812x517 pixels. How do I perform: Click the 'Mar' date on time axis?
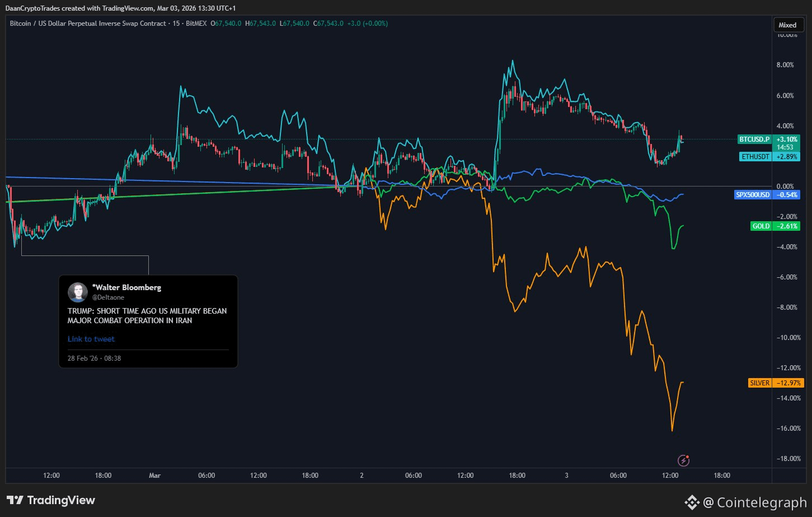tap(155, 476)
